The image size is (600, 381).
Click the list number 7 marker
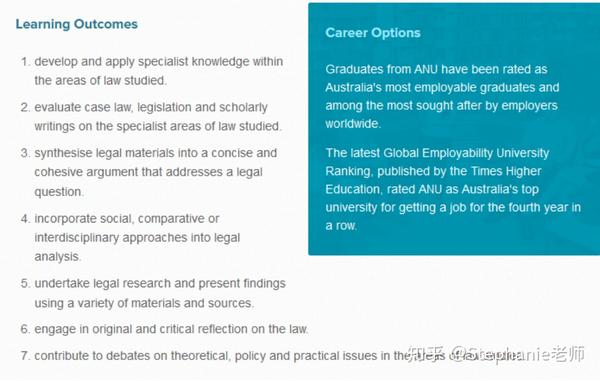click(x=25, y=356)
